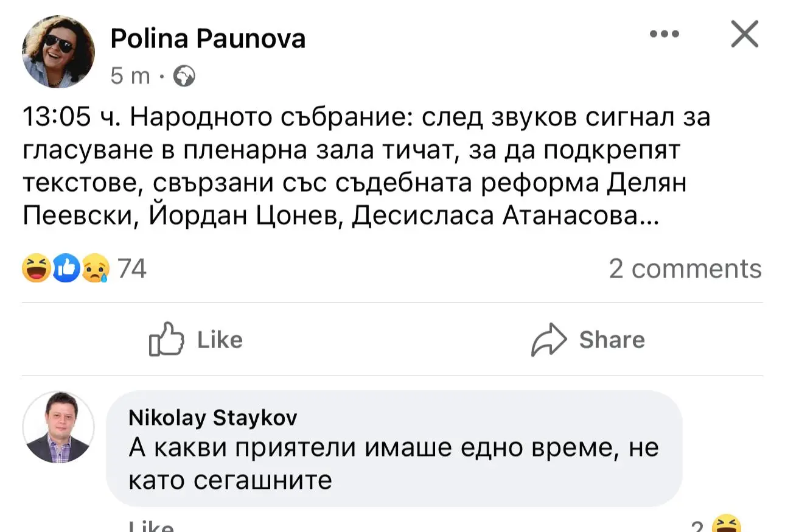Click the Share arrow icon
This screenshot has width=785, height=532.
pos(549,340)
